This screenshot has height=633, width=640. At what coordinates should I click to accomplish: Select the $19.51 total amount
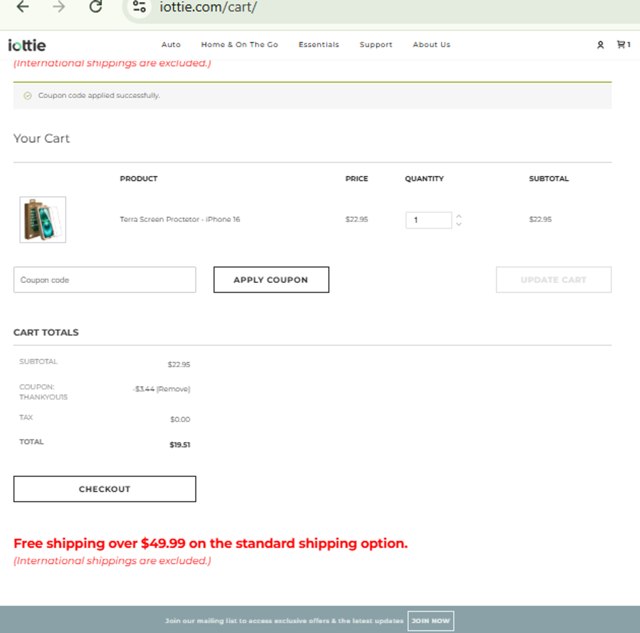click(180, 444)
